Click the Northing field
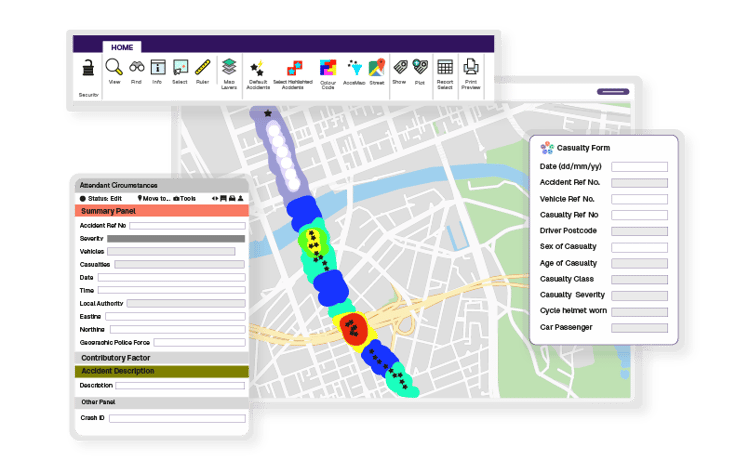The width and height of the screenshot is (736, 473). click(x=177, y=330)
